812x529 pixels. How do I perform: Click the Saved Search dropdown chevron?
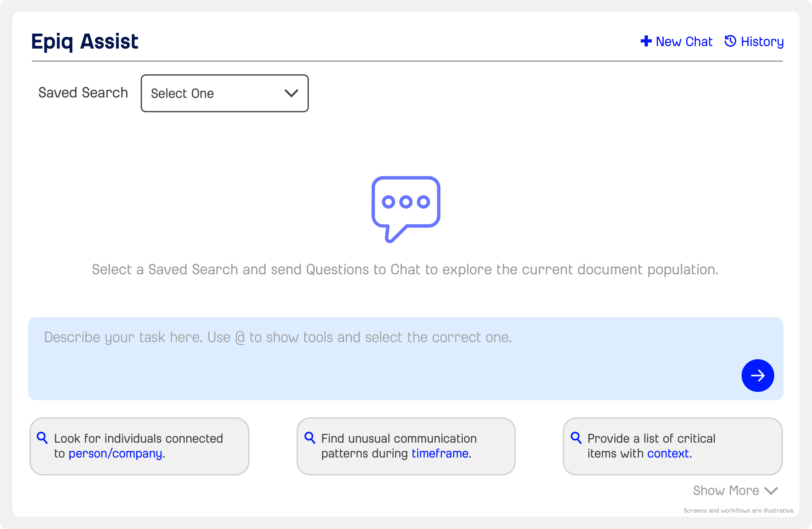point(291,93)
